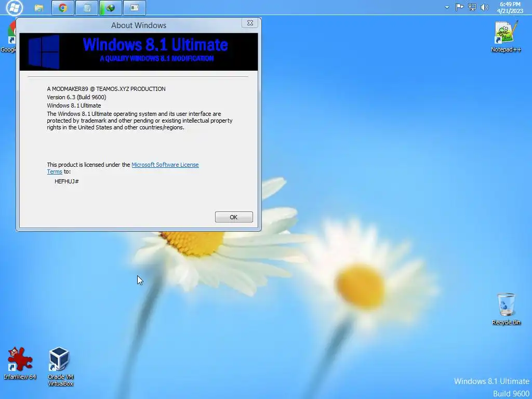Click 'A QUALITY WINDOWS 8.1 MODIFICATION' banner subtitle
Viewport: 532px width, 399px height.
pos(157,58)
